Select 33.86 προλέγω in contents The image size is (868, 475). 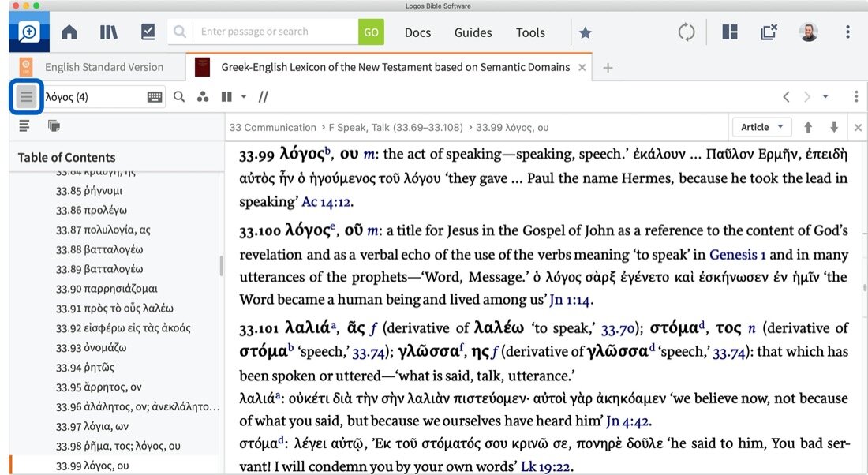click(92, 211)
